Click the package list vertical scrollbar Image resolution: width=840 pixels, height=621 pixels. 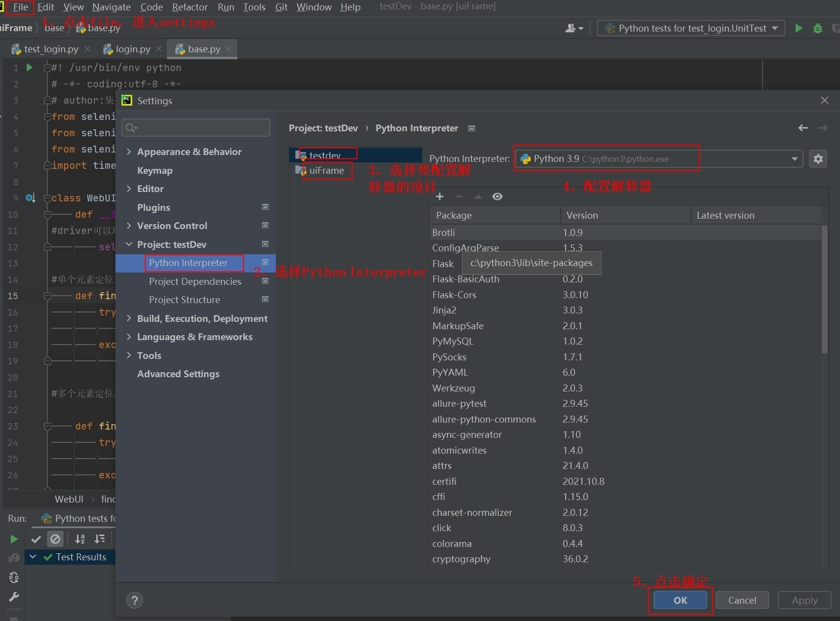tap(824, 289)
